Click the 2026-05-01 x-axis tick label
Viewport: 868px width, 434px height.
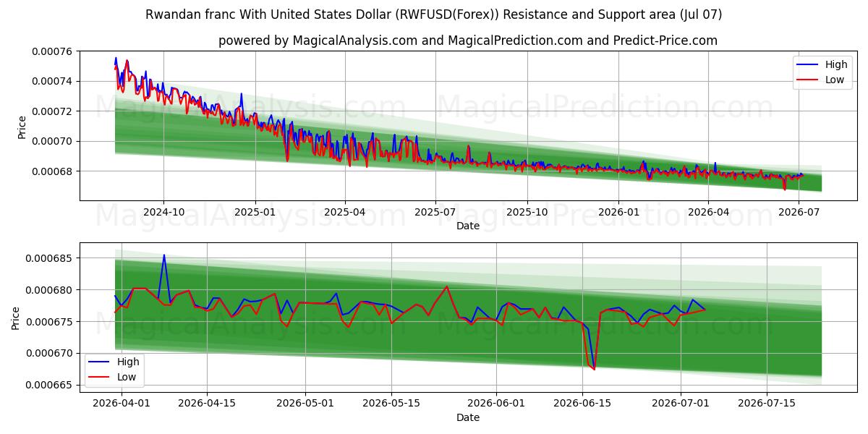point(305,404)
